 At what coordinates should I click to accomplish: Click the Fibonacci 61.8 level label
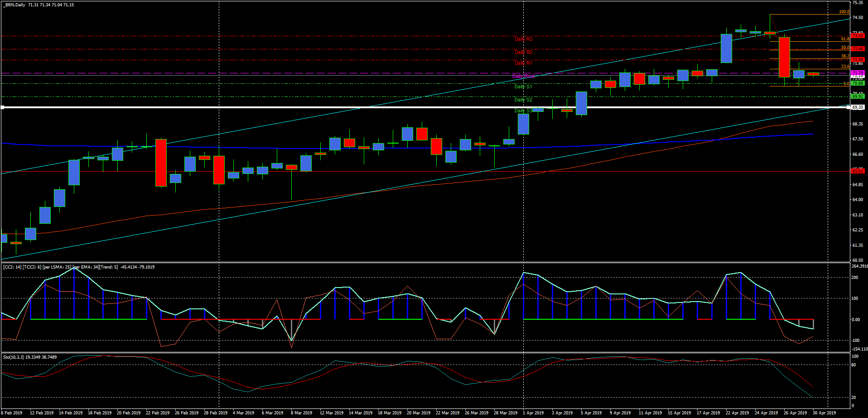coord(845,39)
